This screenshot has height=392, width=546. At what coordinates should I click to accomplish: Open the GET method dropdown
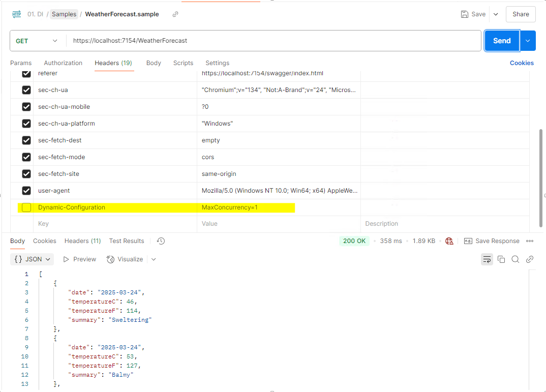[x=38, y=41]
